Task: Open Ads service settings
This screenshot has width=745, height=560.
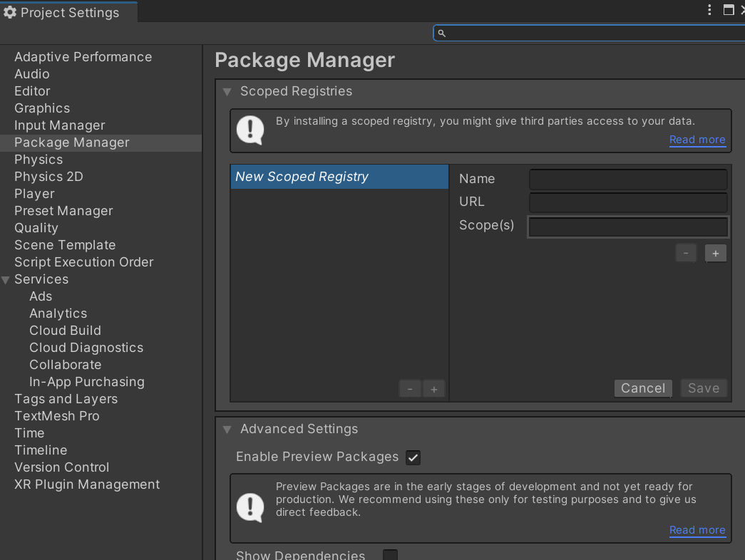Action: click(41, 296)
